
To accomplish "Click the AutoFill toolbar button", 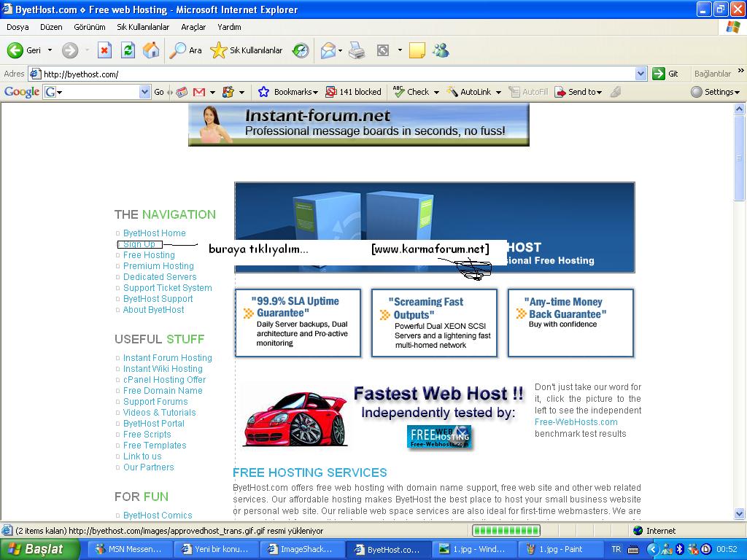I will pos(528,92).
